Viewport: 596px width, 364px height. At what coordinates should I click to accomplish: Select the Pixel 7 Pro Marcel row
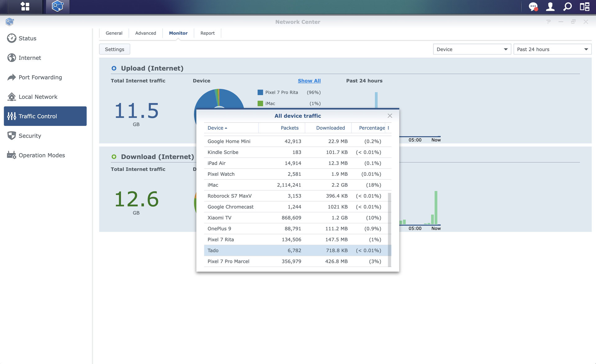[296, 261]
